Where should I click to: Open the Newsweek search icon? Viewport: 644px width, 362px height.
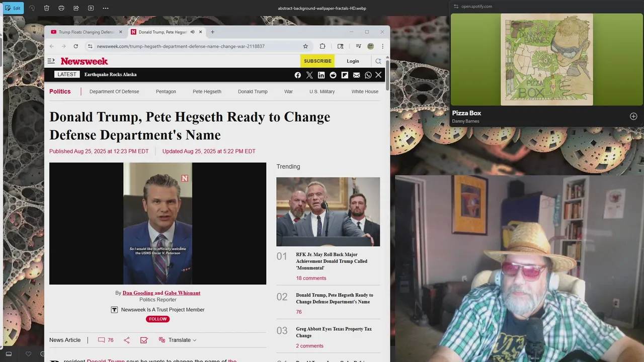click(378, 61)
